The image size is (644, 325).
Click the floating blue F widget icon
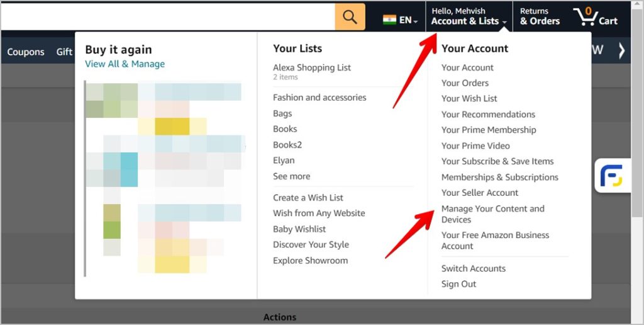point(611,176)
